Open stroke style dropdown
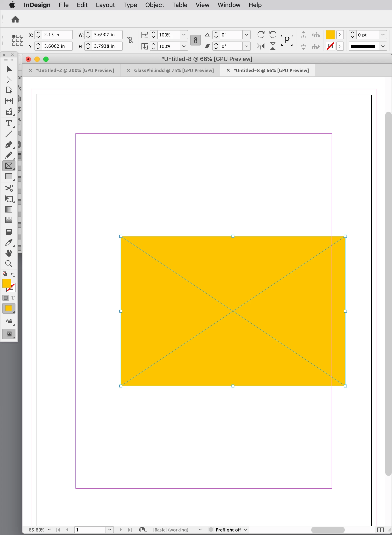Viewport: 392px width, 535px height. pyautogui.click(x=383, y=46)
